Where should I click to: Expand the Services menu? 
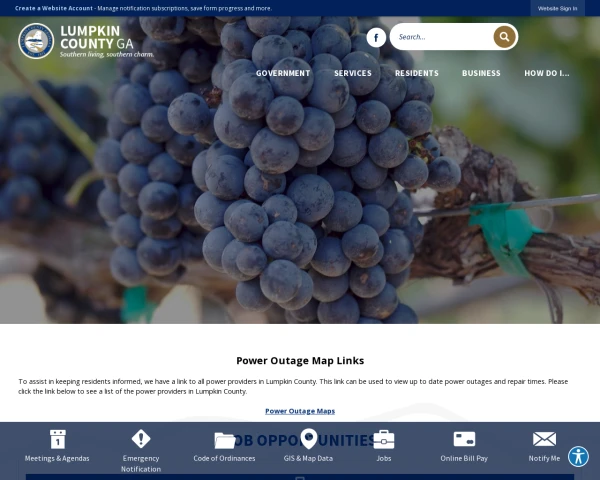pos(353,73)
